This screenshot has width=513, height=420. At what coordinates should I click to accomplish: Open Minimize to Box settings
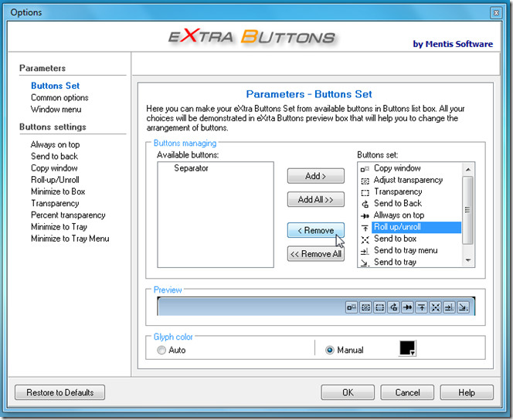click(58, 191)
